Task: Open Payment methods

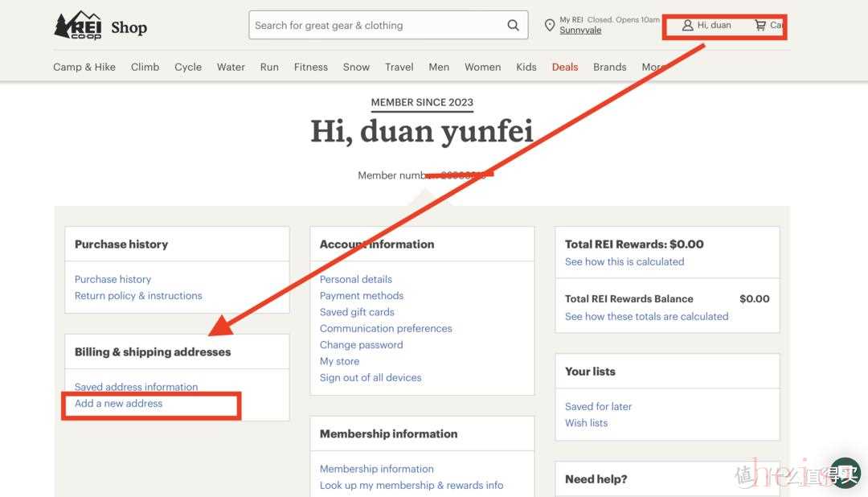Action: tap(362, 296)
